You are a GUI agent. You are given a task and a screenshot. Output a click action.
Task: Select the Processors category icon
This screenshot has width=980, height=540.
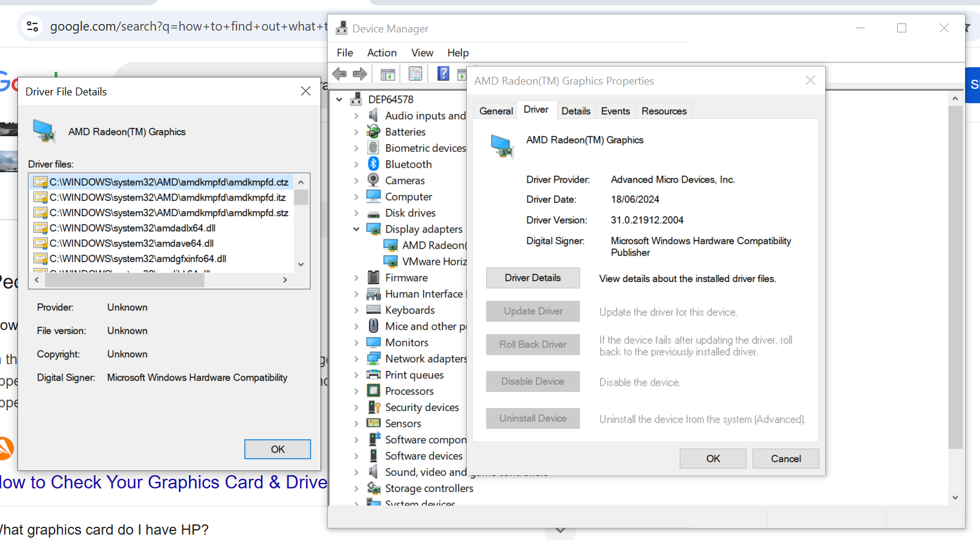(373, 391)
